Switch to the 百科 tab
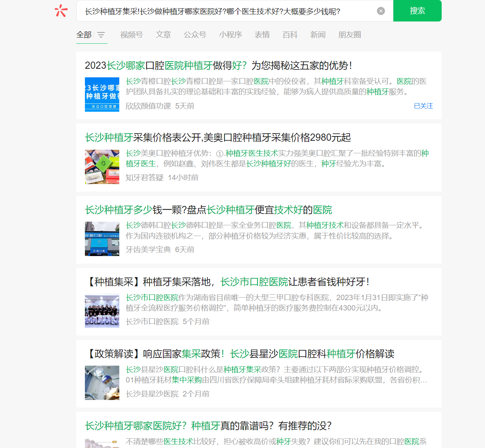 coord(290,35)
